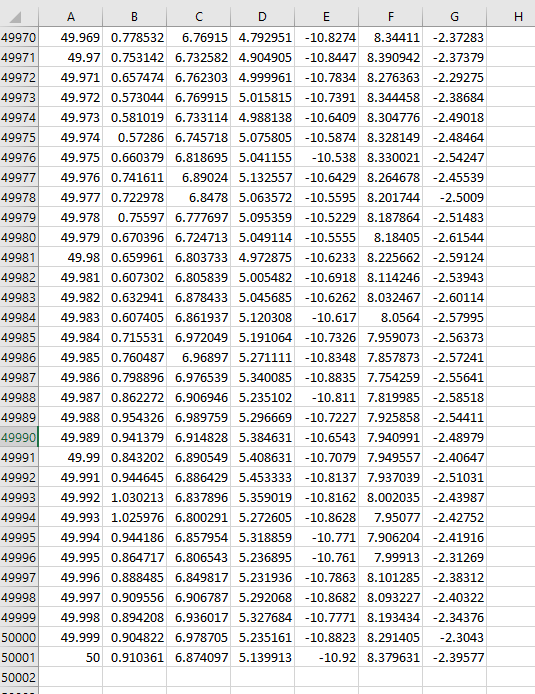Select column A header

(71, 17)
